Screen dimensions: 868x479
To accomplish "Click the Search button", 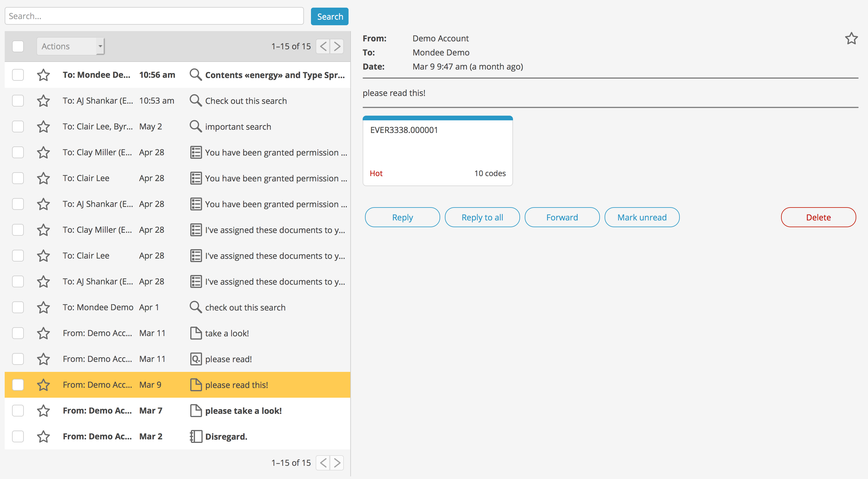I will tap(329, 16).
